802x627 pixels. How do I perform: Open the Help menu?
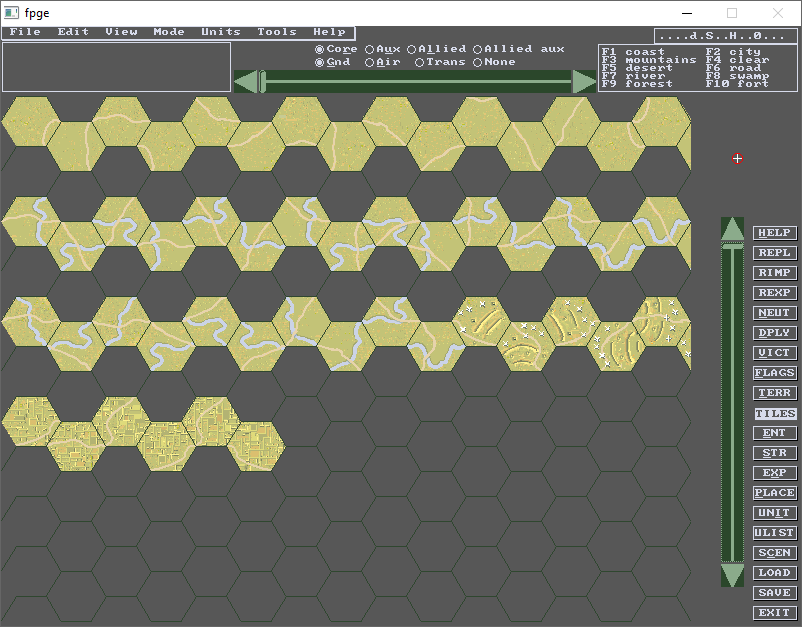(x=329, y=32)
